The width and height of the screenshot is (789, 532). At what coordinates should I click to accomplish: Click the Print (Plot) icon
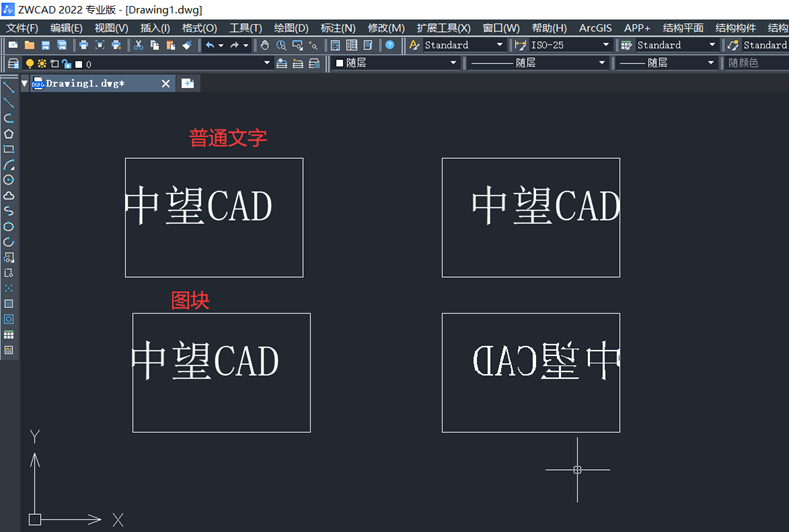tap(84, 45)
